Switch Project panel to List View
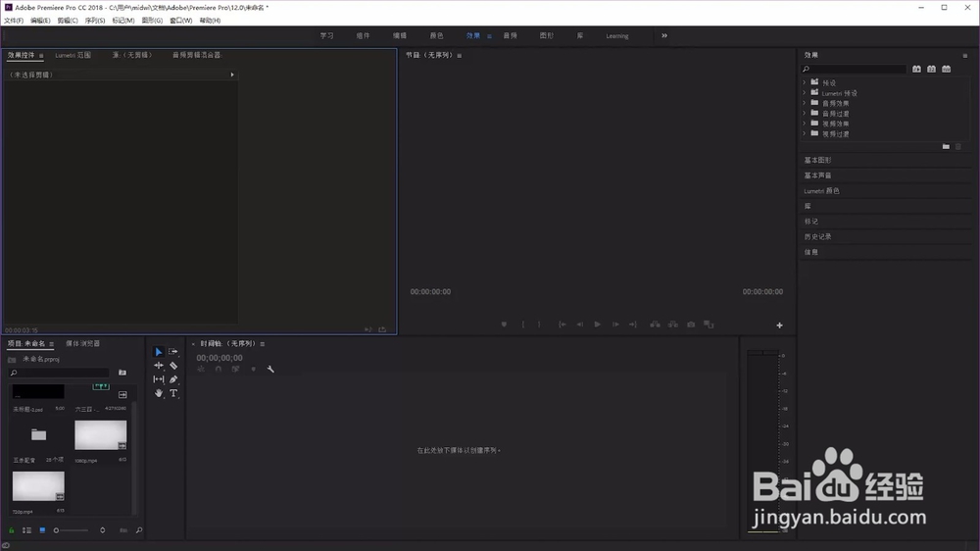The height and width of the screenshot is (551, 980). tap(26, 530)
